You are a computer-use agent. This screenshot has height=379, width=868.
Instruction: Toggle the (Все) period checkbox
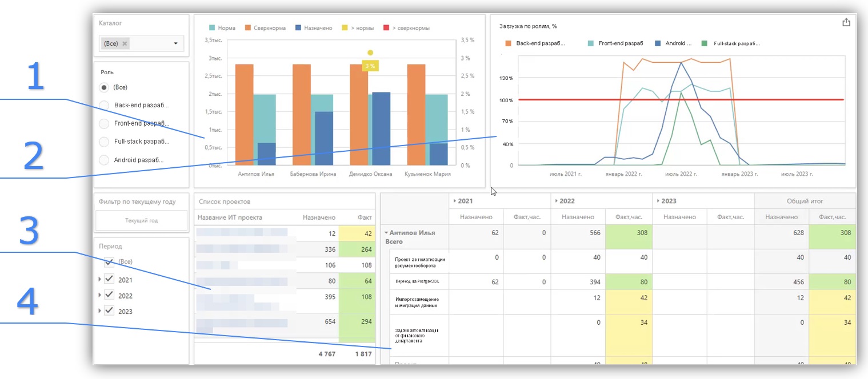coord(109,262)
